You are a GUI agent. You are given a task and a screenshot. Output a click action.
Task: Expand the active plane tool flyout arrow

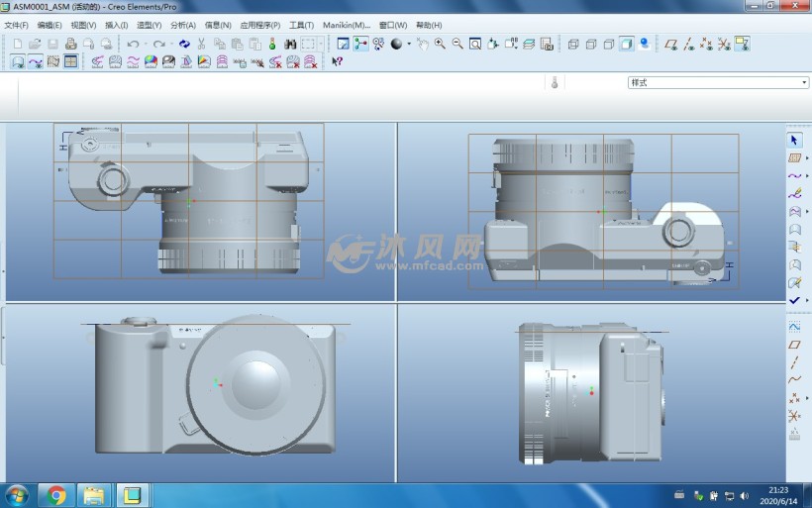(807, 157)
